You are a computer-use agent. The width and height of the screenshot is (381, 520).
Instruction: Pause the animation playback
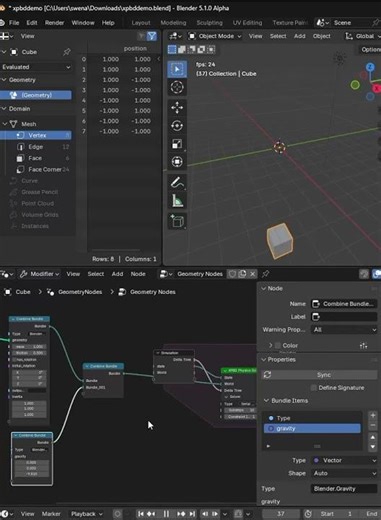click(x=166, y=514)
